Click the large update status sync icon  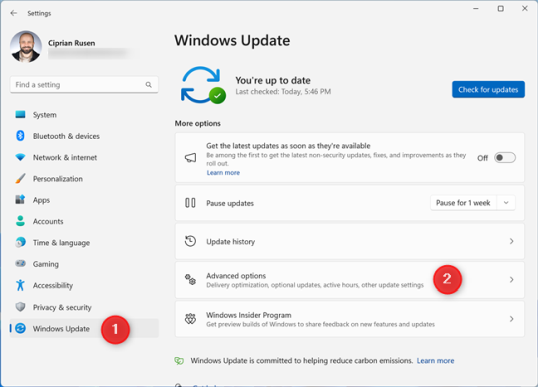pyautogui.click(x=202, y=85)
